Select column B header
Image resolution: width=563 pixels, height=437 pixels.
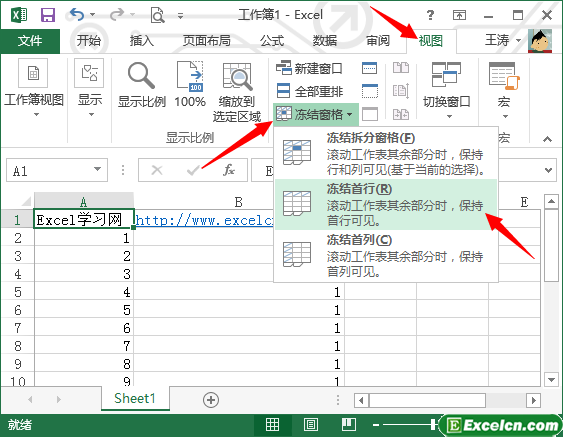(239, 202)
